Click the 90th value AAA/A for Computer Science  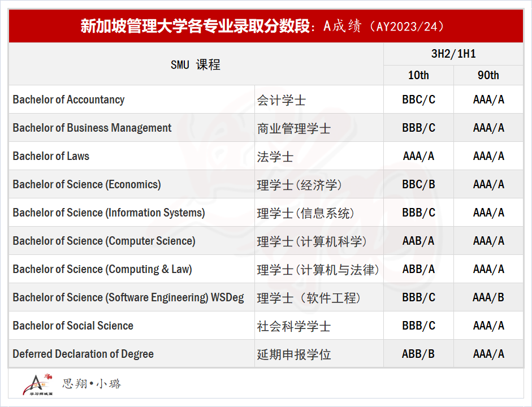(x=488, y=240)
